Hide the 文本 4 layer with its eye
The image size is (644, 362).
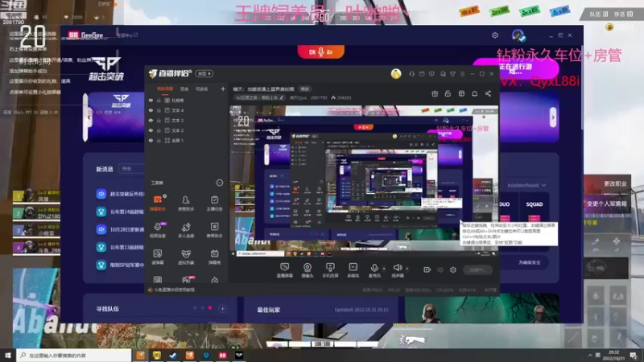click(x=151, y=110)
